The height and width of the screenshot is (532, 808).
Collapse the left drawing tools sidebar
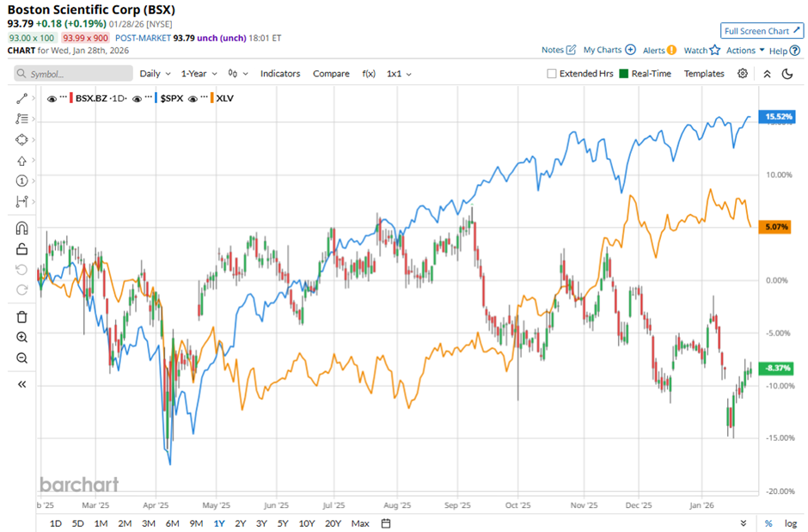click(21, 384)
